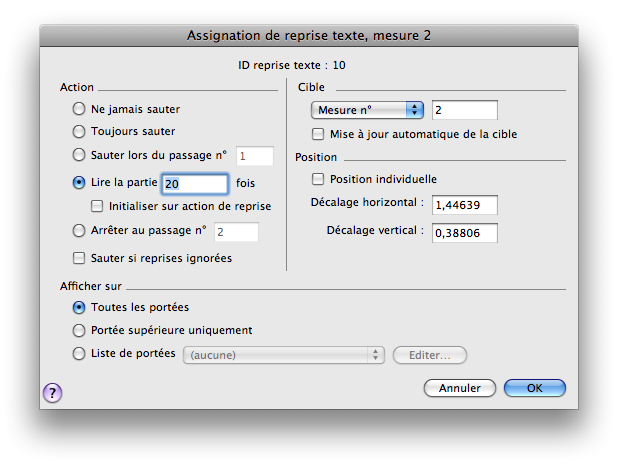
Task: Click the purple help question mark icon
Action: click(x=53, y=393)
